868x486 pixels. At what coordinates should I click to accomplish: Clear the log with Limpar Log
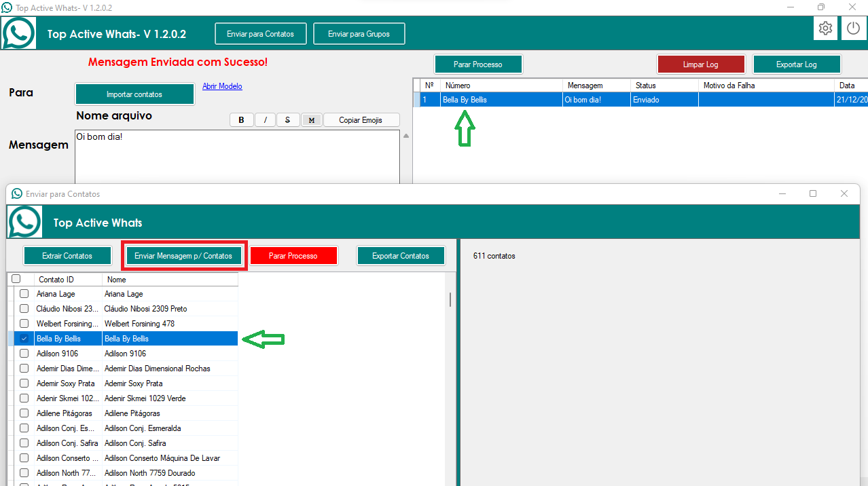pos(701,64)
